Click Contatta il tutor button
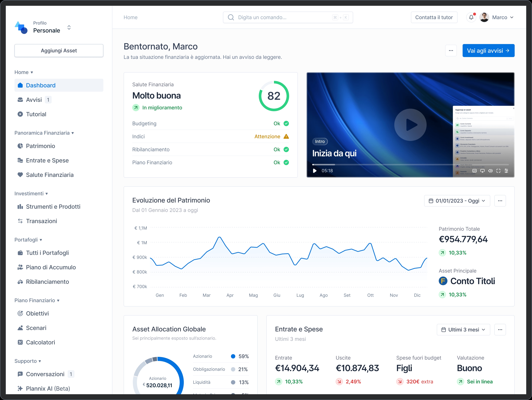Image resolution: width=532 pixels, height=400 pixels. tap(434, 17)
